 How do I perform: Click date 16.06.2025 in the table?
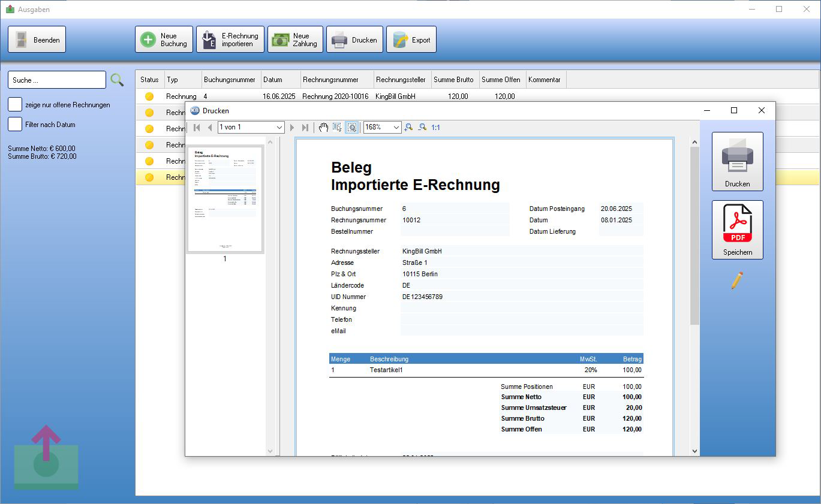click(x=279, y=96)
